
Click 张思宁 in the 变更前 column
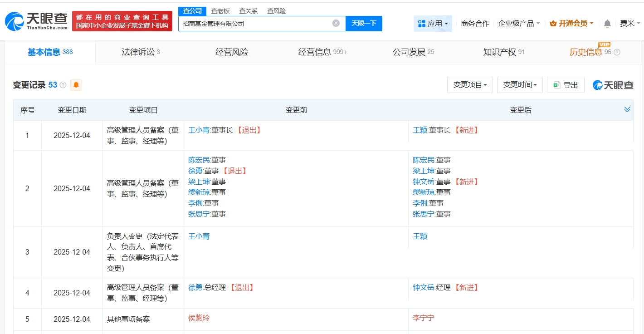(x=199, y=214)
